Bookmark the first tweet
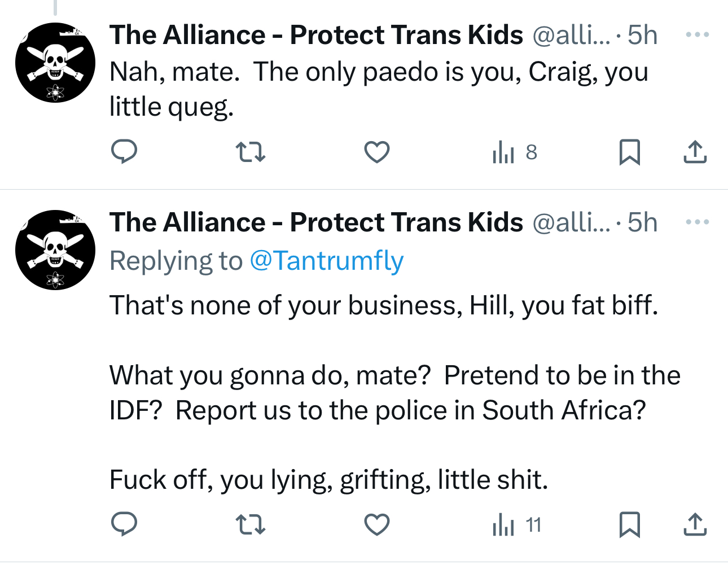 click(629, 152)
